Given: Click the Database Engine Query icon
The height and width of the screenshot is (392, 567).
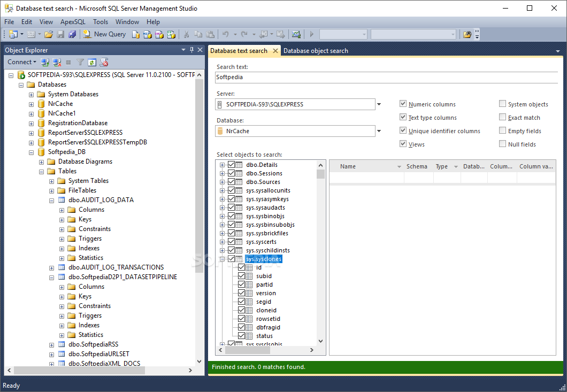Looking at the screenshot, I should click(136, 34).
